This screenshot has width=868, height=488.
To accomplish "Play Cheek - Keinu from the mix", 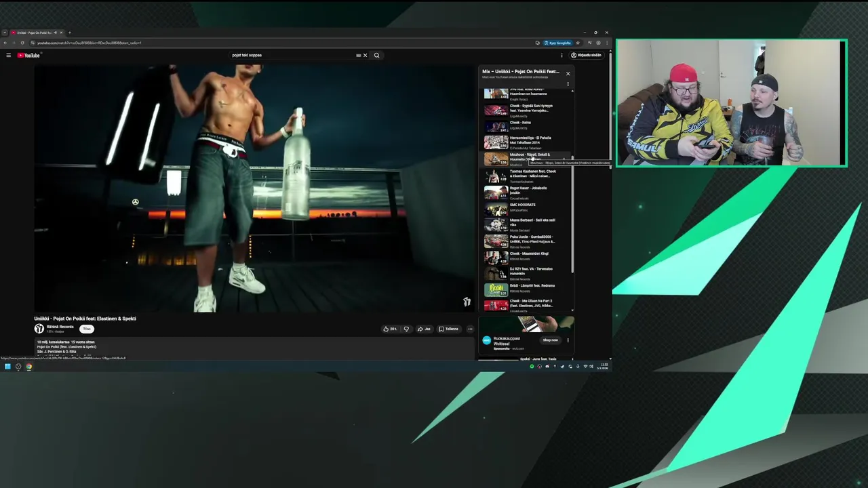I will pyautogui.click(x=526, y=126).
